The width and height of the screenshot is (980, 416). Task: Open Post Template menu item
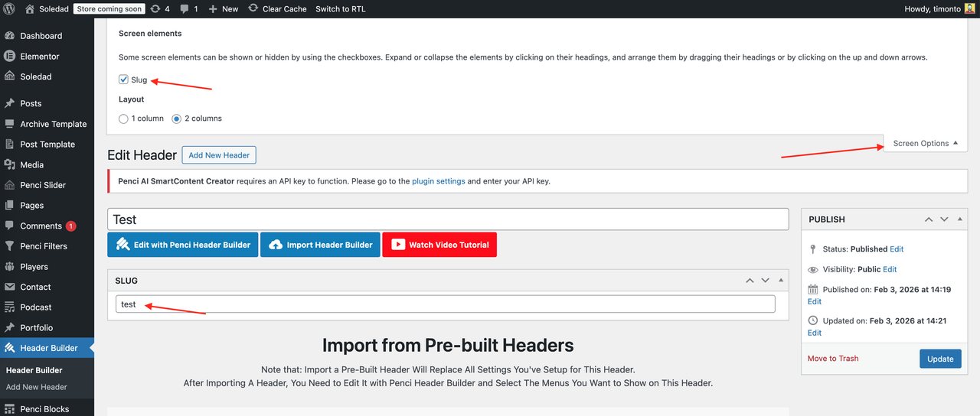coord(47,144)
